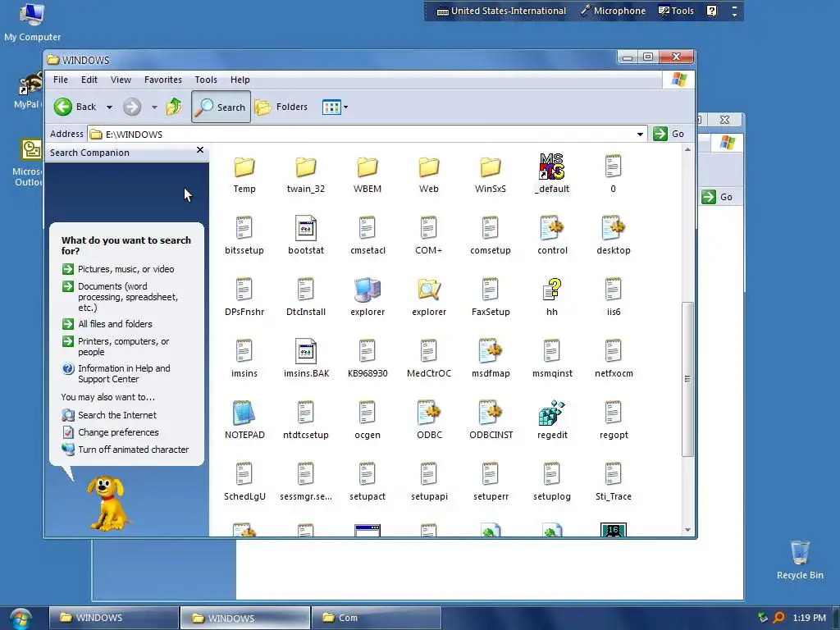
Task: Open the Temp folder
Action: point(244,175)
